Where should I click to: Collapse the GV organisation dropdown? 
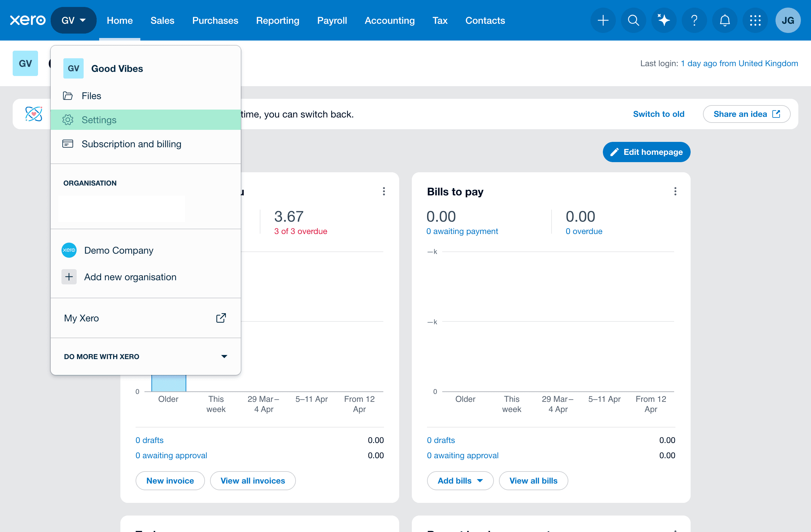coord(73,21)
